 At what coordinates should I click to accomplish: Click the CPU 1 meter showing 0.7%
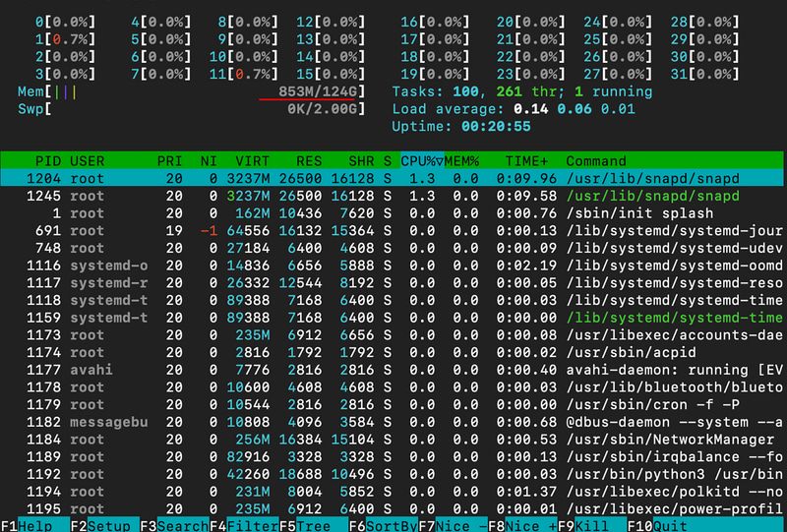point(65,39)
